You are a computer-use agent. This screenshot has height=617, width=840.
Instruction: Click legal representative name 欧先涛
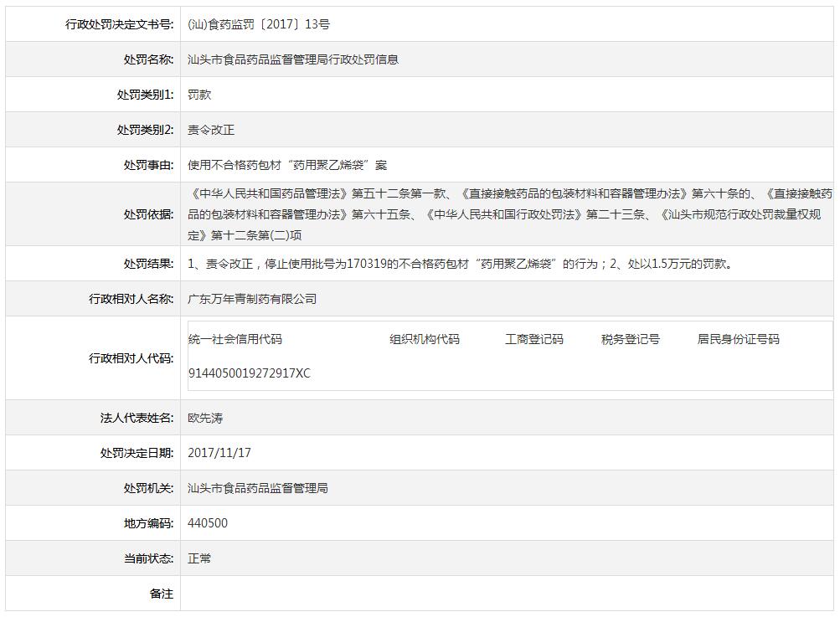(x=205, y=418)
